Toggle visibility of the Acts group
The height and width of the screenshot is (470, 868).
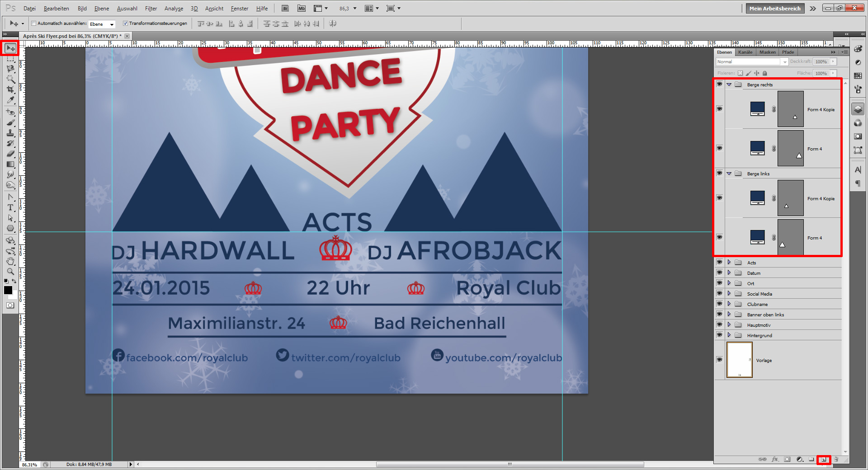click(x=719, y=262)
